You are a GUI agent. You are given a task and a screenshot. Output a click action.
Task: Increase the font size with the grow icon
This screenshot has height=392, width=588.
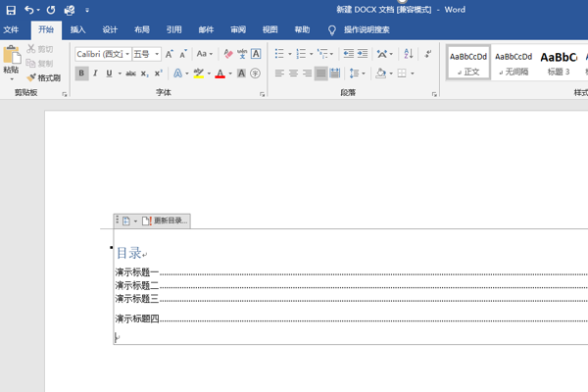(170, 54)
